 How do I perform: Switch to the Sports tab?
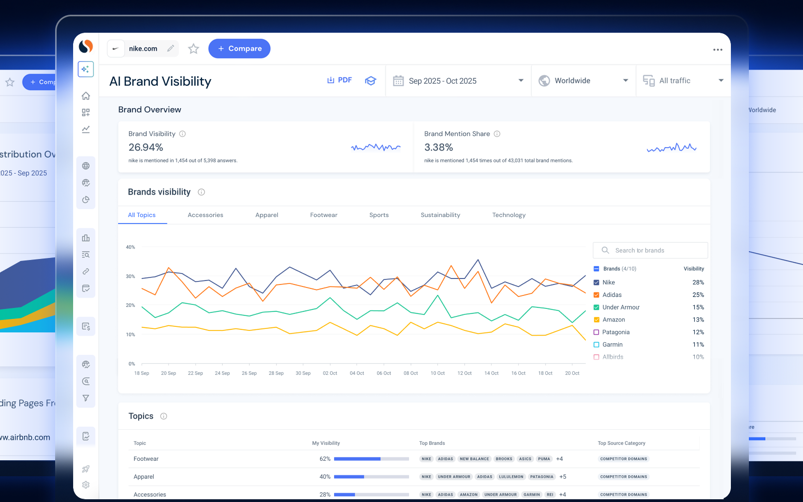pos(379,215)
